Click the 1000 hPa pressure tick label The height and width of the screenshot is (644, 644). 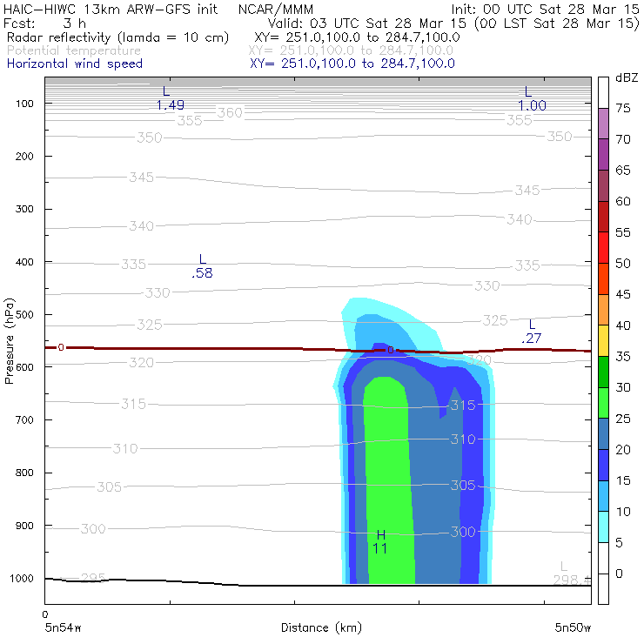pyautogui.click(x=22, y=579)
